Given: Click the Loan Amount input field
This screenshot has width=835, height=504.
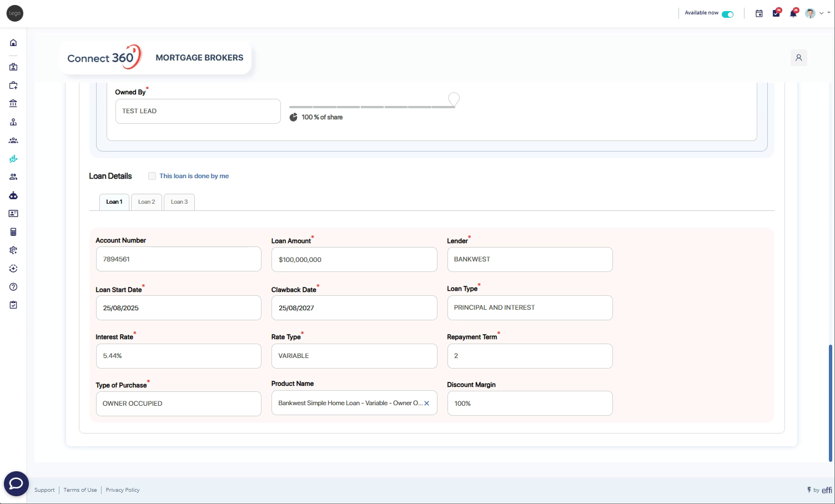Looking at the screenshot, I should (354, 260).
